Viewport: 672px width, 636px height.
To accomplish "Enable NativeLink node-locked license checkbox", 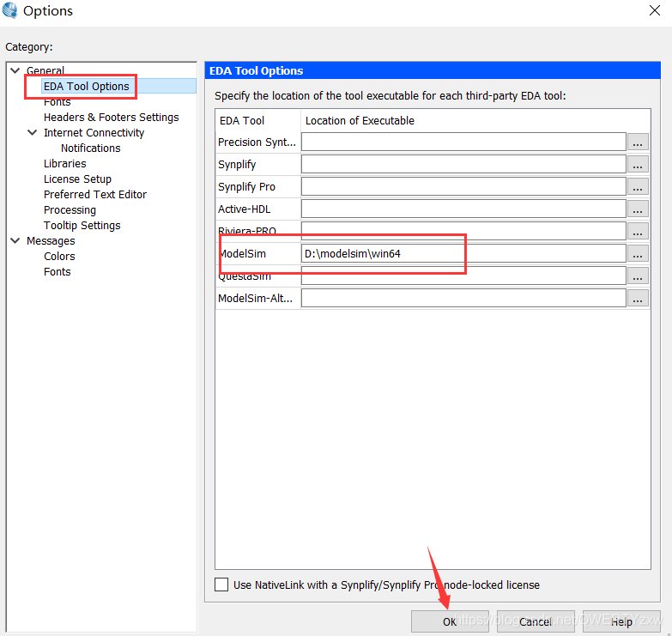I will point(221,585).
